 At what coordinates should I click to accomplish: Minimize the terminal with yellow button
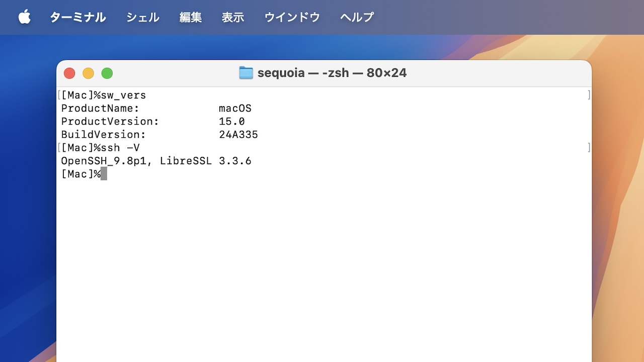(x=88, y=73)
